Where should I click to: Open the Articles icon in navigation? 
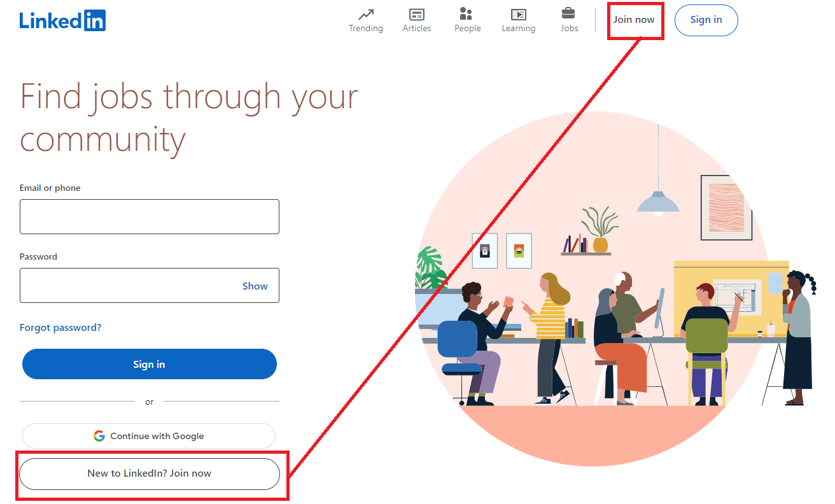[x=416, y=14]
